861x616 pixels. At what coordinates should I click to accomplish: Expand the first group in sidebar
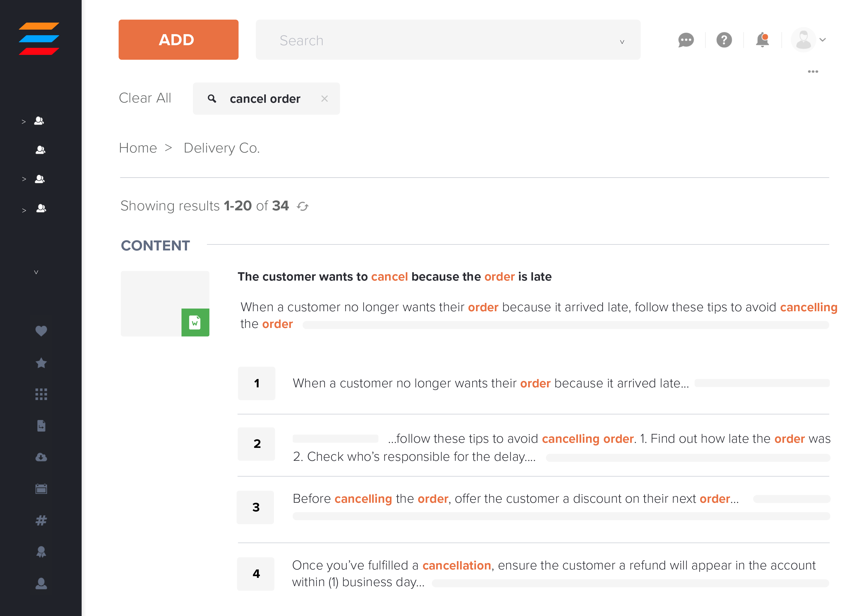click(23, 122)
